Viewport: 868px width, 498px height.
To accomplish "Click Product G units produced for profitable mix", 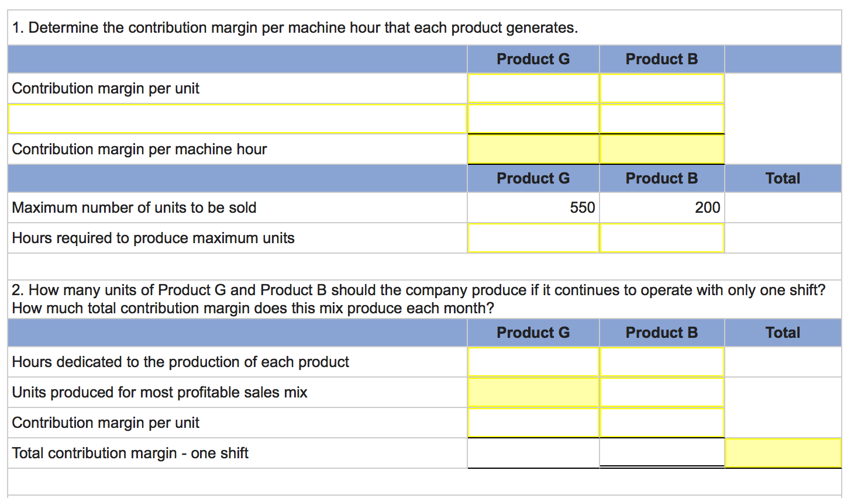I will [533, 392].
